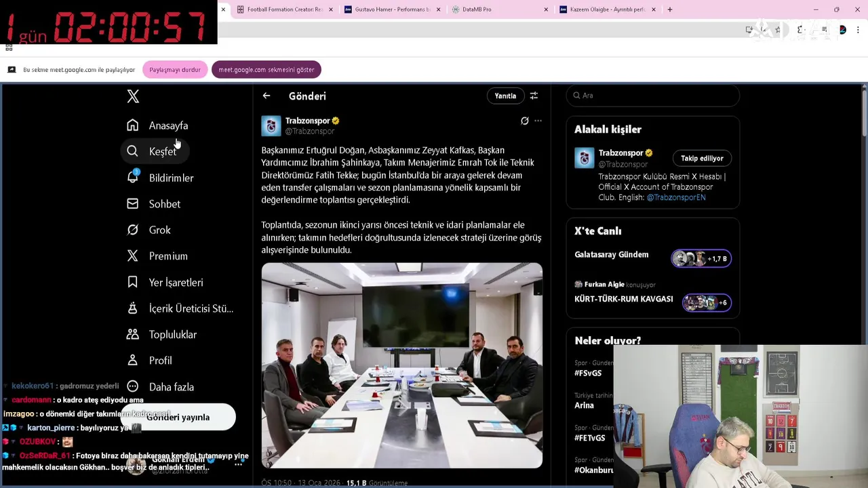
Task: Open Profil page
Action: [x=149, y=361]
